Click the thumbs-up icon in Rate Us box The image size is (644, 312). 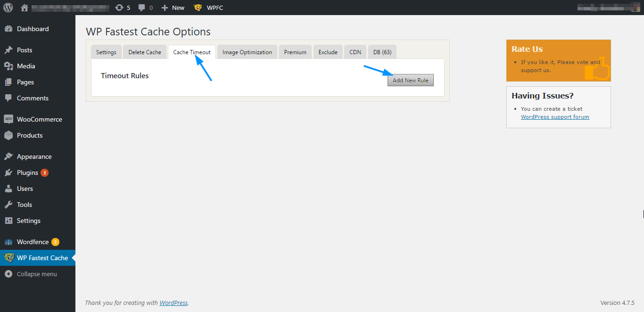(597, 69)
